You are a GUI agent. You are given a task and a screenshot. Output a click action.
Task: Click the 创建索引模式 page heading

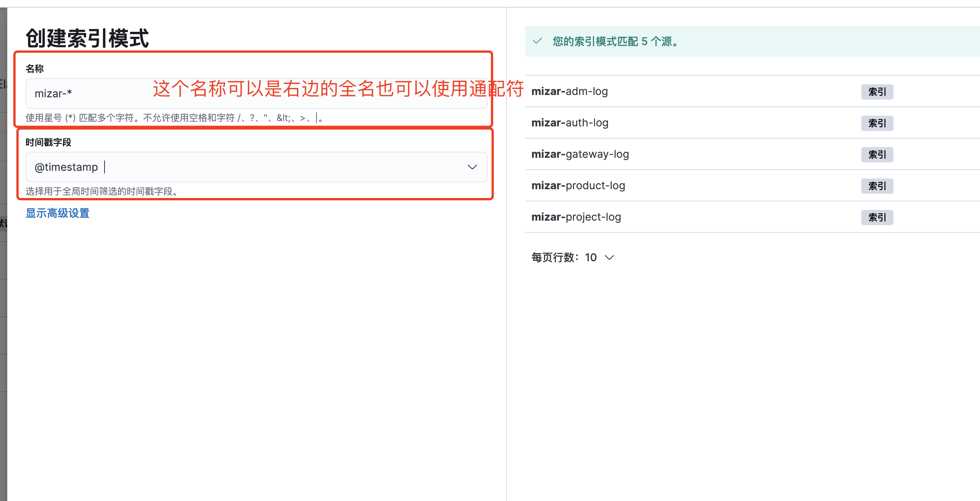pos(87,38)
